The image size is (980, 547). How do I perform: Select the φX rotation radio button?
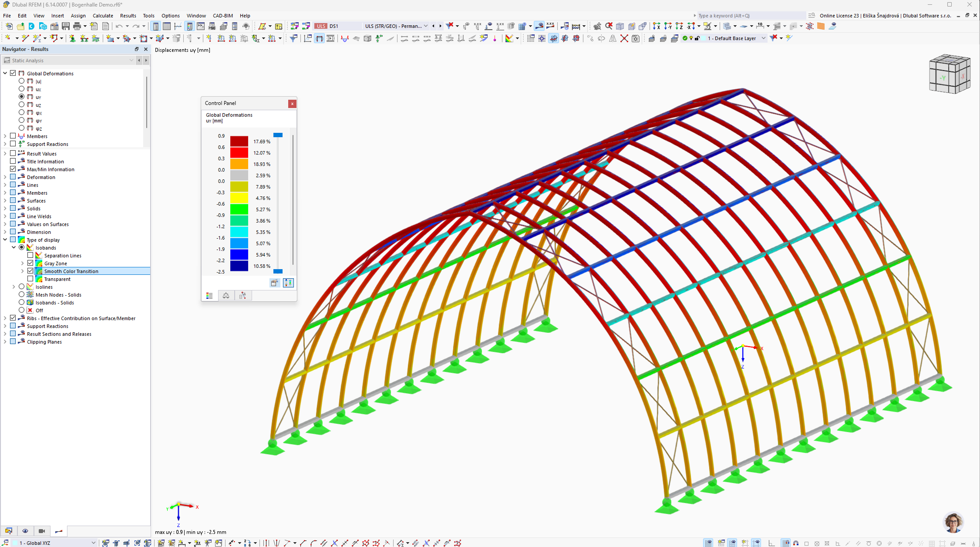point(21,112)
